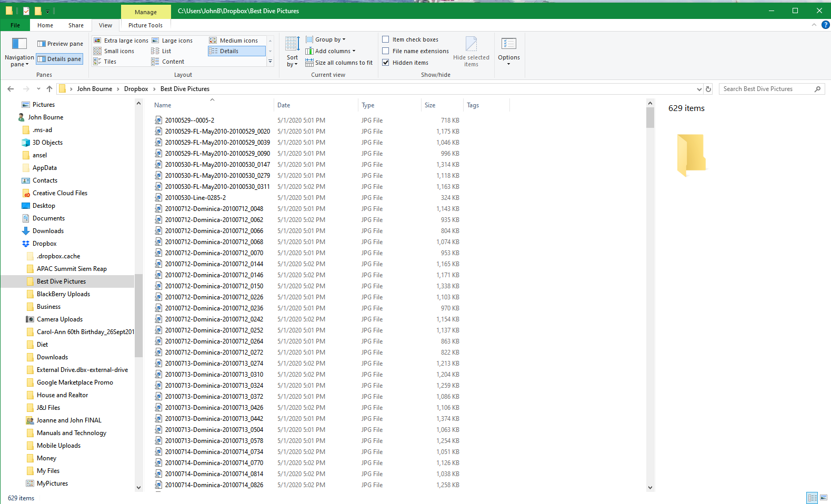Click Hide selected items
The height and width of the screenshot is (504, 831).
(x=471, y=52)
